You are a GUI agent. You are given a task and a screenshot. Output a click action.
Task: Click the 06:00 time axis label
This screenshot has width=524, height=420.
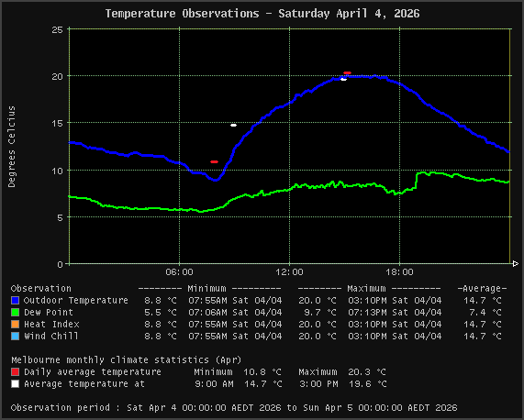coord(180,272)
